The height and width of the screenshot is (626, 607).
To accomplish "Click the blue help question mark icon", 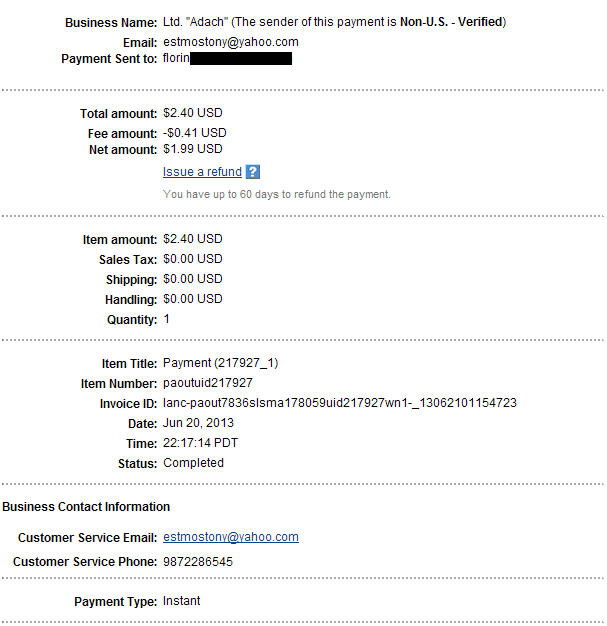I will point(253,172).
